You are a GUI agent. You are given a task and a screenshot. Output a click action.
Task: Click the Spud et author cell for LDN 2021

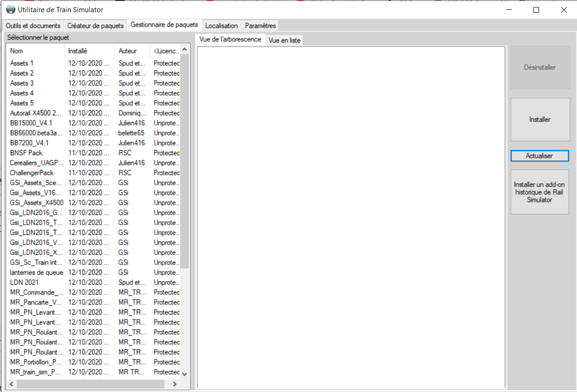pyautogui.click(x=132, y=282)
